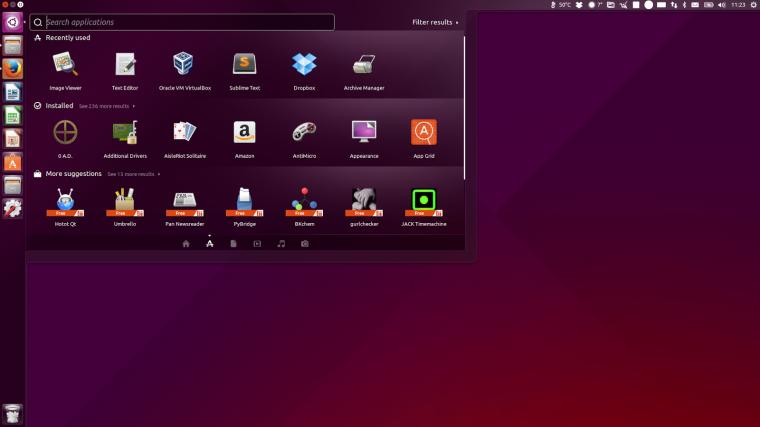The image size is (760, 427).
Task: Launch AisleRiot Solitaire
Action: coord(185,139)
